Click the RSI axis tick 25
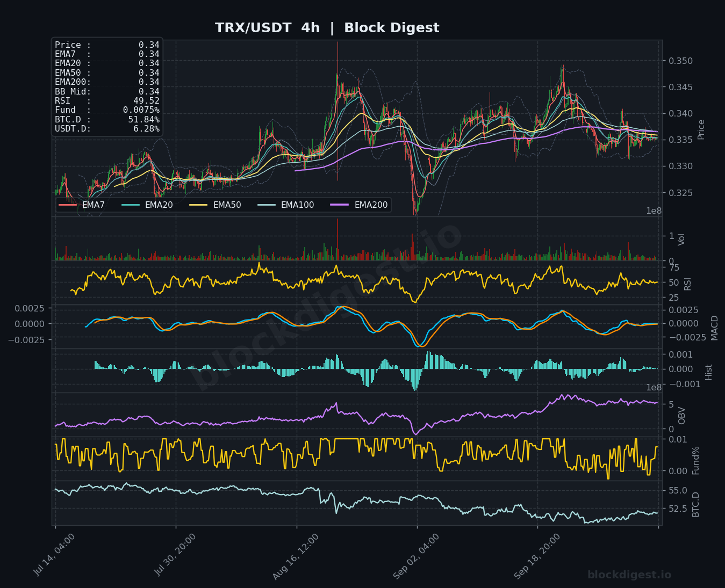This screenshot has width=725, height=588. point(674,298)
